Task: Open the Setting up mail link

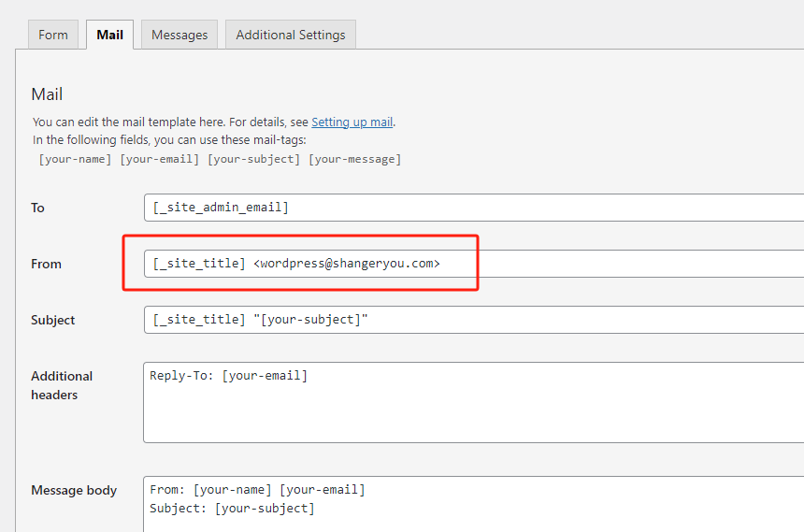Action: tap(352, 122)
